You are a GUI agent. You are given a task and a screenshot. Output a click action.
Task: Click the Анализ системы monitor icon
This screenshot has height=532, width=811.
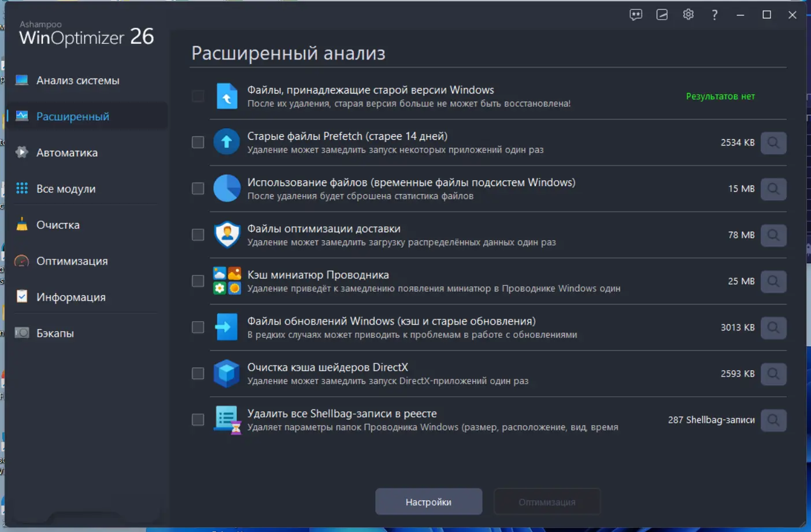22,80
